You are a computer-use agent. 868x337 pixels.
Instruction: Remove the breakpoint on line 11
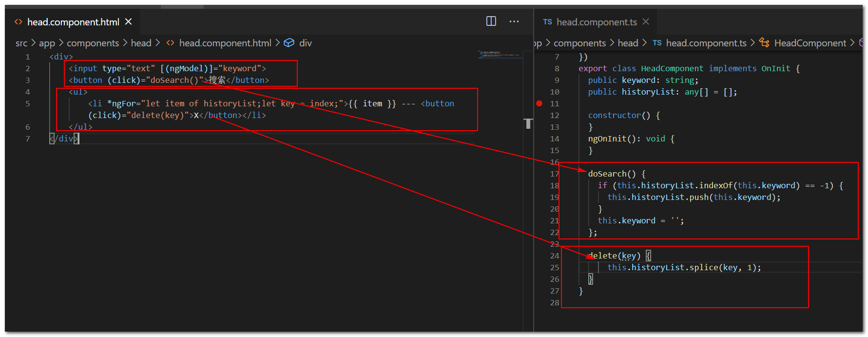pyautogui.click(x=539, y=103)
